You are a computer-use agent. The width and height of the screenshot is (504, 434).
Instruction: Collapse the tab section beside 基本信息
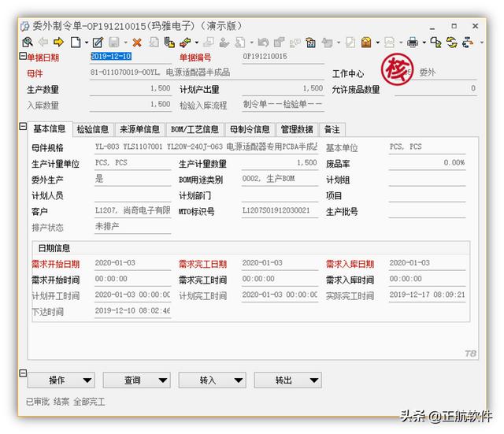point(22,127)
